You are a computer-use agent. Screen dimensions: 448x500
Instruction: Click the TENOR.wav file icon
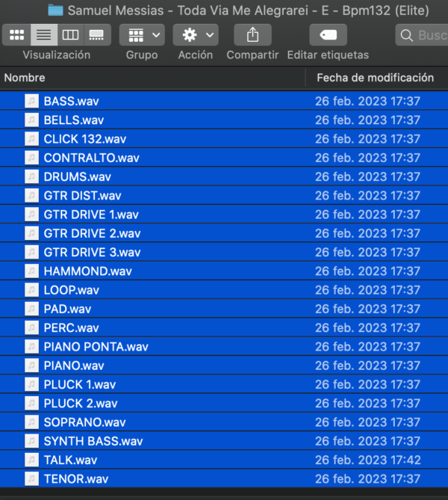point(31,478)
